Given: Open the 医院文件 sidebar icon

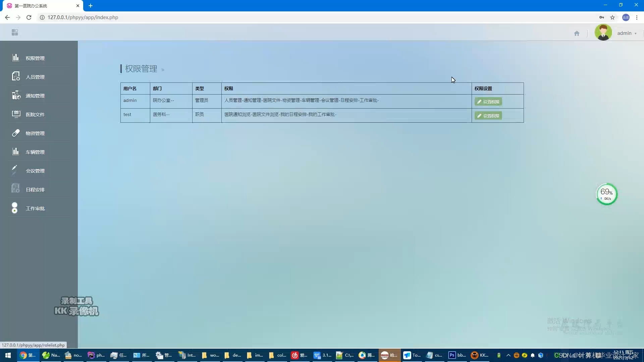Looking at the screenshot, I should coord(16,114).
